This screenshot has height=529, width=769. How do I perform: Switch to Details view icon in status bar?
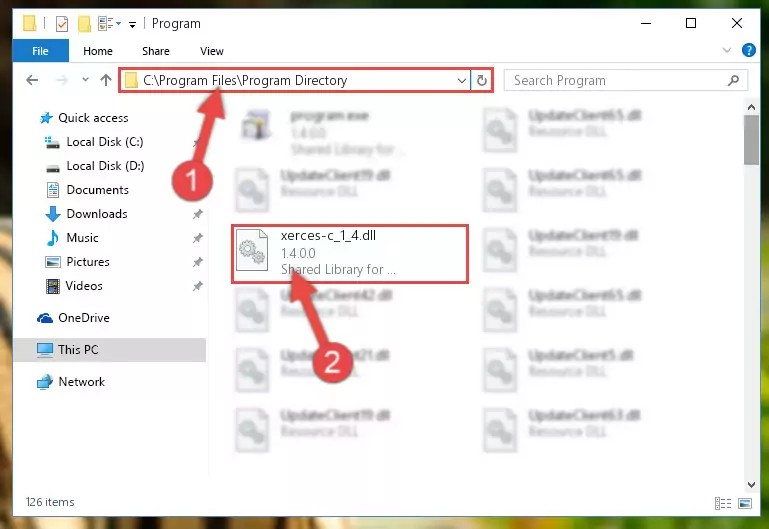click(x=723, y=503)
